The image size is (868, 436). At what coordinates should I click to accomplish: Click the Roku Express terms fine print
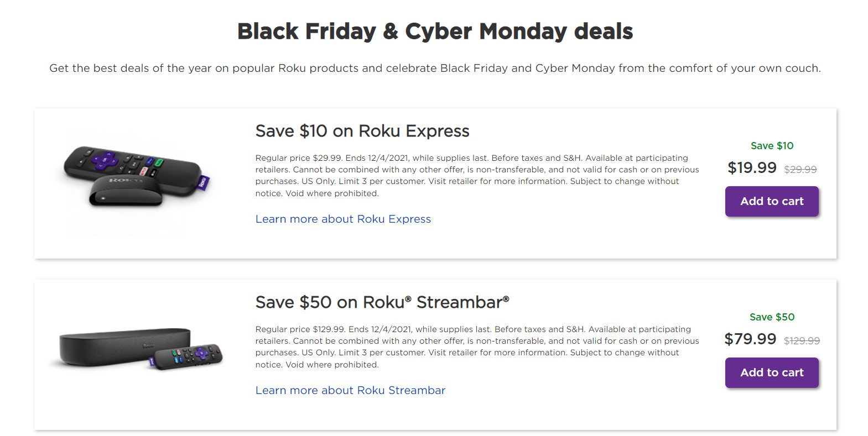click(x=477, y=175)
